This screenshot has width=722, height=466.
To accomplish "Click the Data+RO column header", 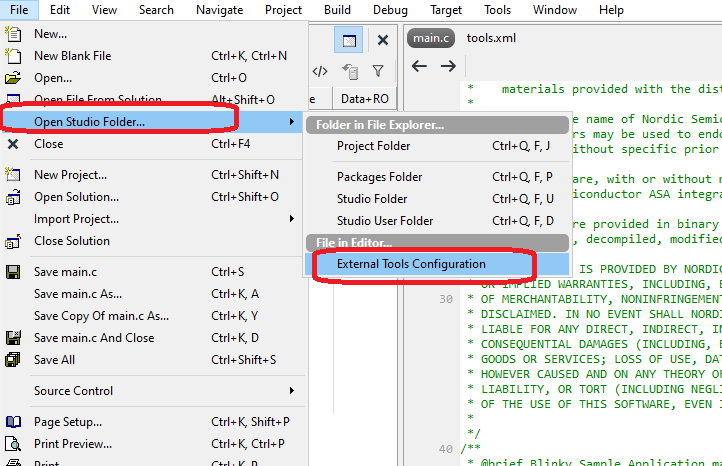I will tap(364, 99).
